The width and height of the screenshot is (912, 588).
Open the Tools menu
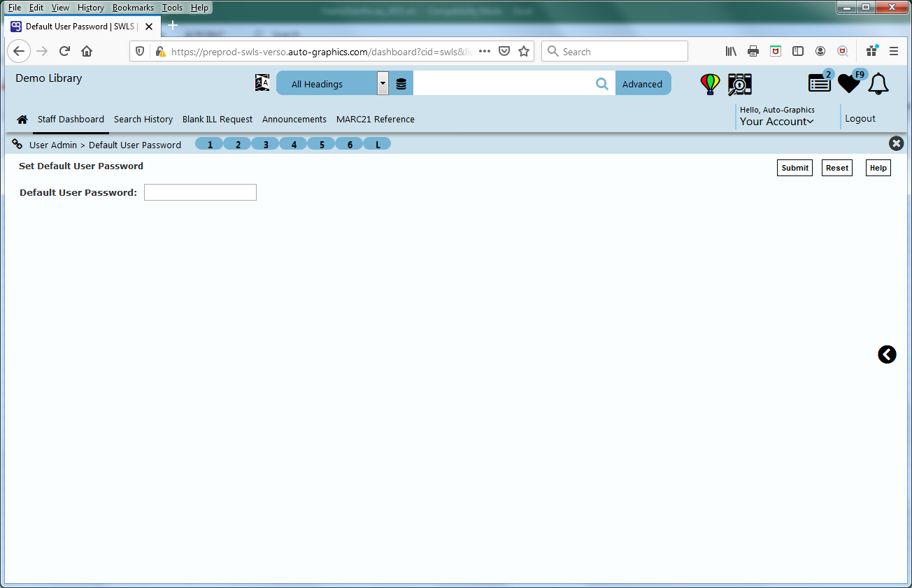(172, 8)
